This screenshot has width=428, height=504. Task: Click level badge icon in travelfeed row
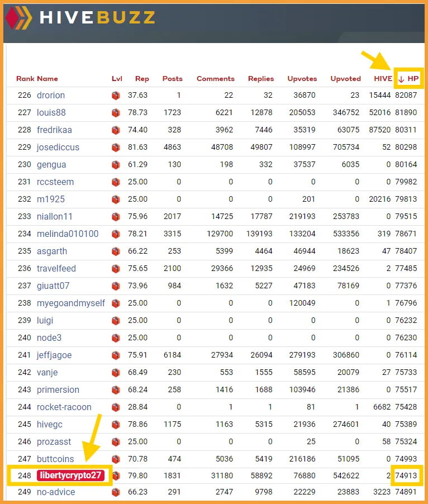pos(116,269)
